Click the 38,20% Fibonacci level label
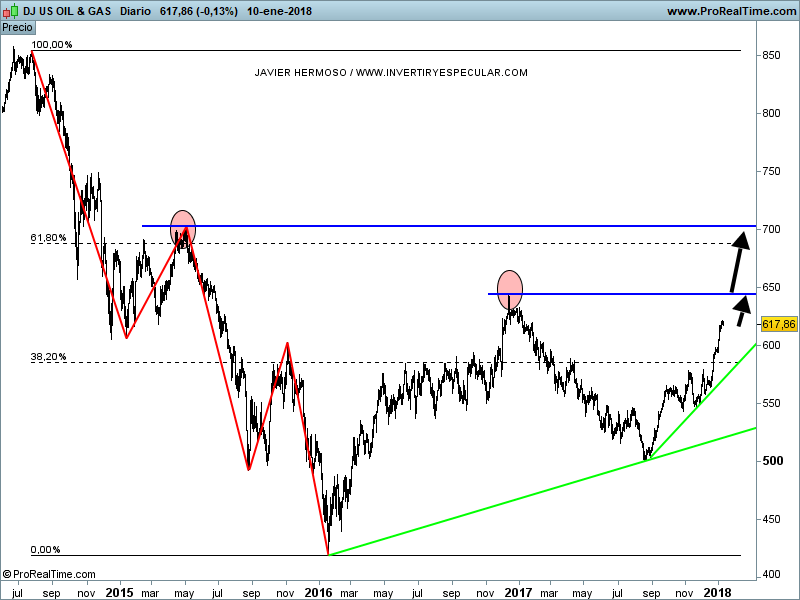 49,357
